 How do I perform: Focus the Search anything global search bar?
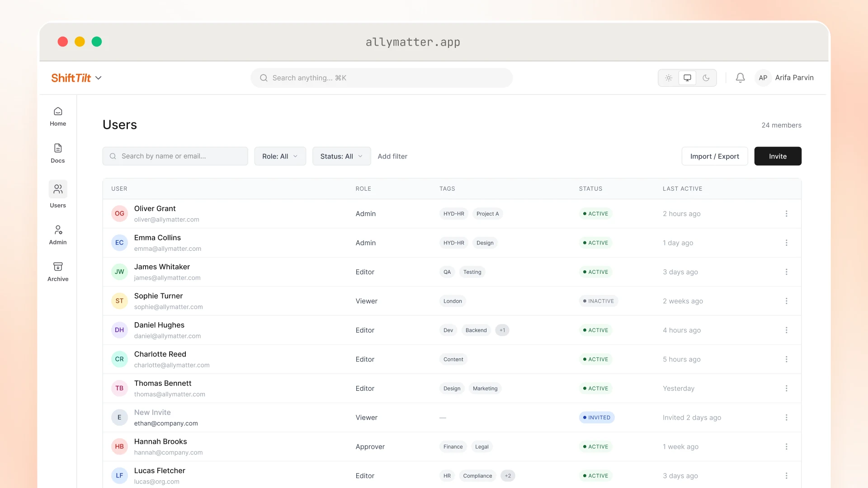[382, 78]
